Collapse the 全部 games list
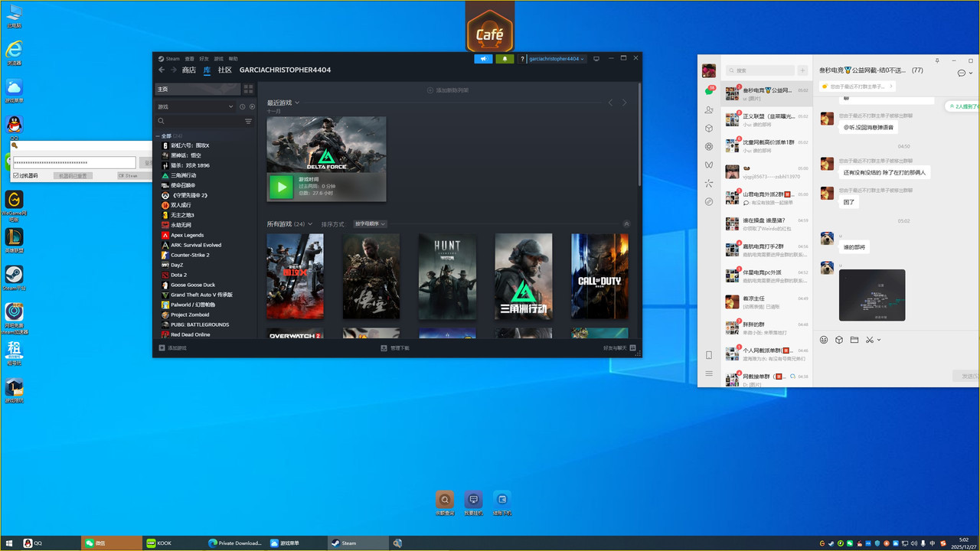Viewport: 980px width, 551px height. [x=158, y=135]
